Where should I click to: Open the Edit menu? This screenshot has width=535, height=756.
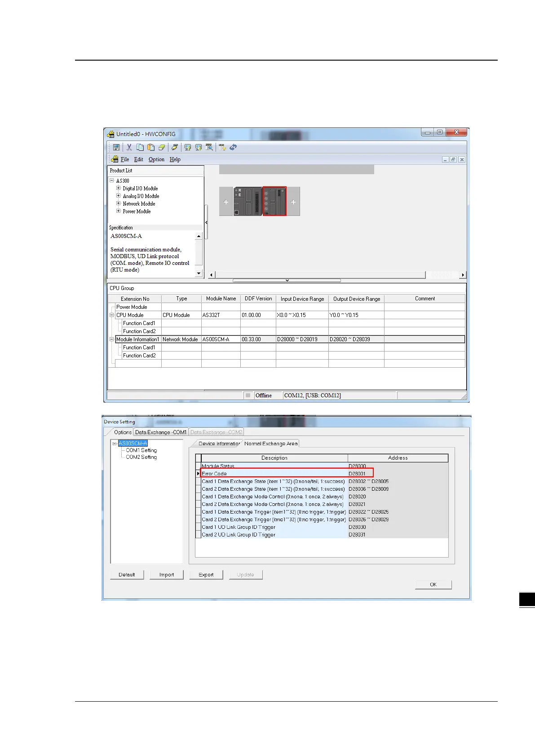(x=139, y=159)
